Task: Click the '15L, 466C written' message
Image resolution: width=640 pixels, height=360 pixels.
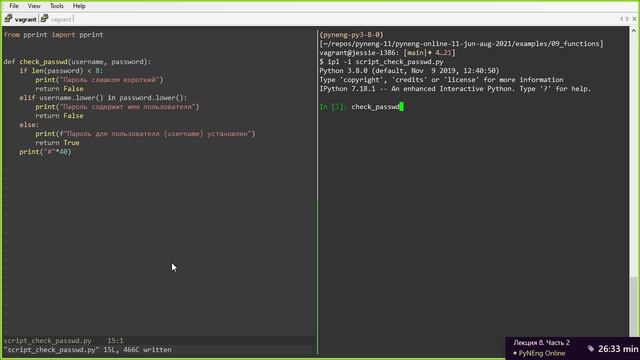Action: 138,350
